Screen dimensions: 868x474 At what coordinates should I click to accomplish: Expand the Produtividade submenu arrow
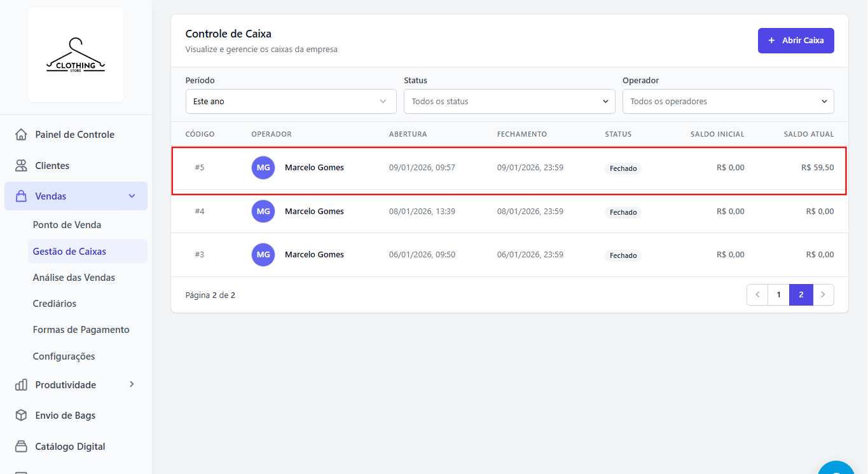click(x=132, y=384)
